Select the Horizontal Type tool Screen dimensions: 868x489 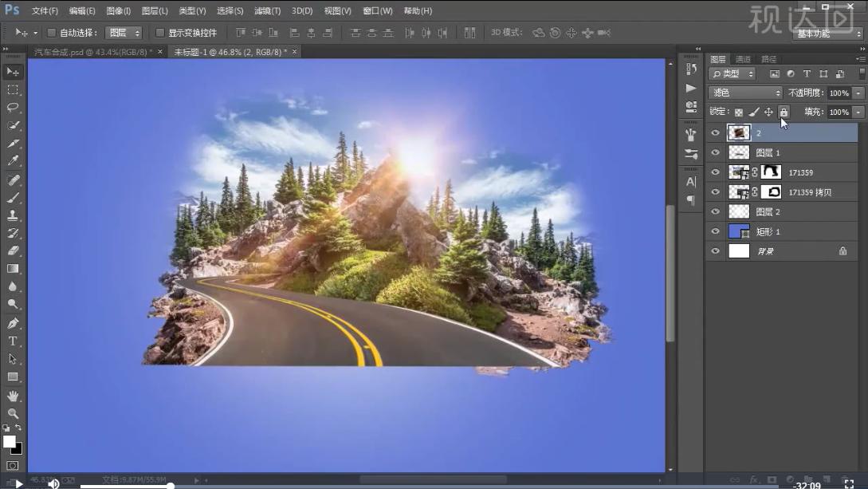point(13,341)
